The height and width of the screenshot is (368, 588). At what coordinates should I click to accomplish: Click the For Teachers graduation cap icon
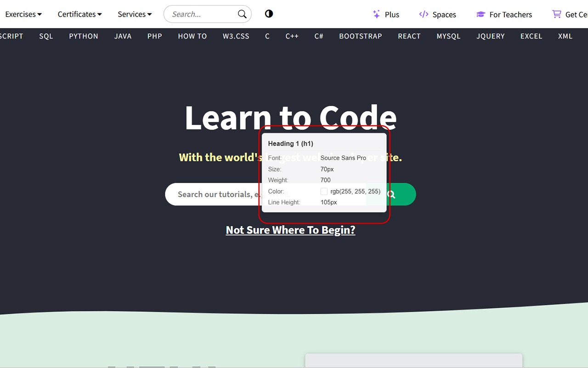(481, 14)
